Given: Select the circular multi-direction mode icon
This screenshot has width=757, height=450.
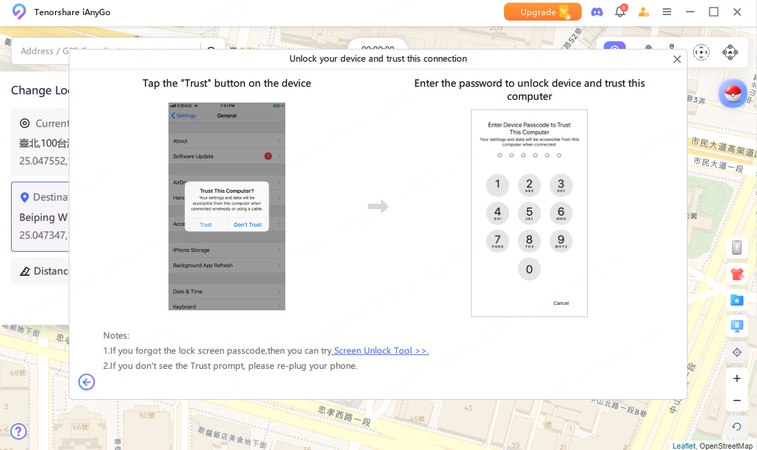Looking at the screenshot, I should point(701,52).
